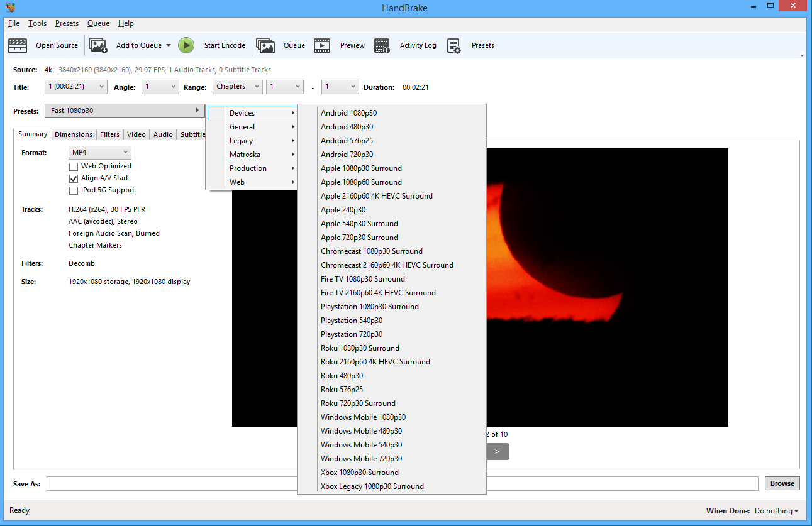Choose Chromecast 1080p30 Surround preset
This screenshot has height=526, width=812.
391,251
